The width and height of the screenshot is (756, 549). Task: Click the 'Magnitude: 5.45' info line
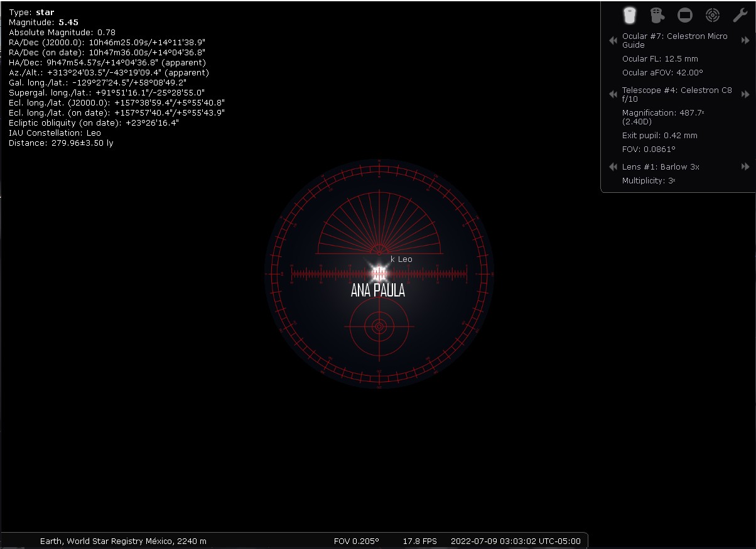click(x=43, y=23)
